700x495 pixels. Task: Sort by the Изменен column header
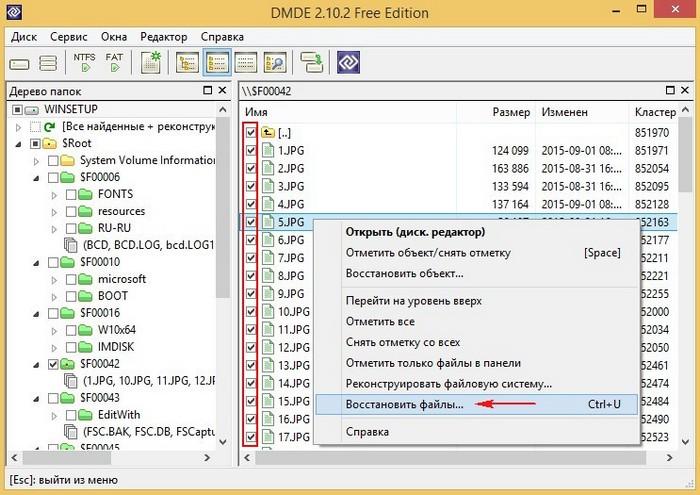(x=582, y=112)
